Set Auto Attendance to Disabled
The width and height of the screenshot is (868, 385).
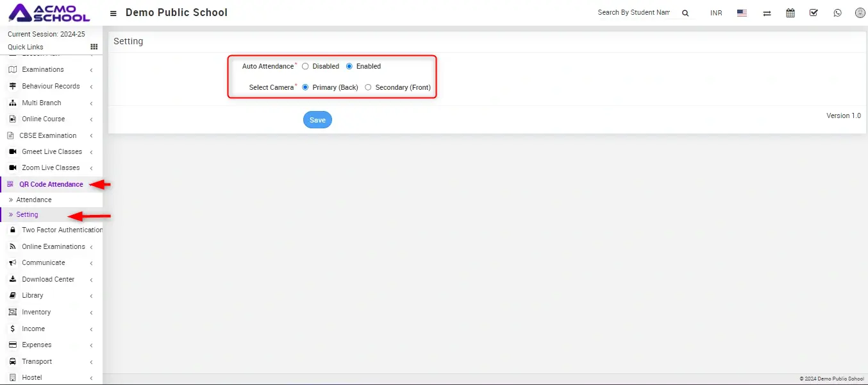click(x=305, y=66)
